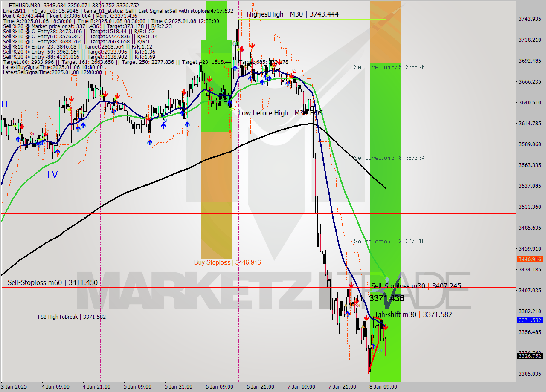
Task: Click the '8 Jan 09:00' time axis label
Action: coord(383,387)
